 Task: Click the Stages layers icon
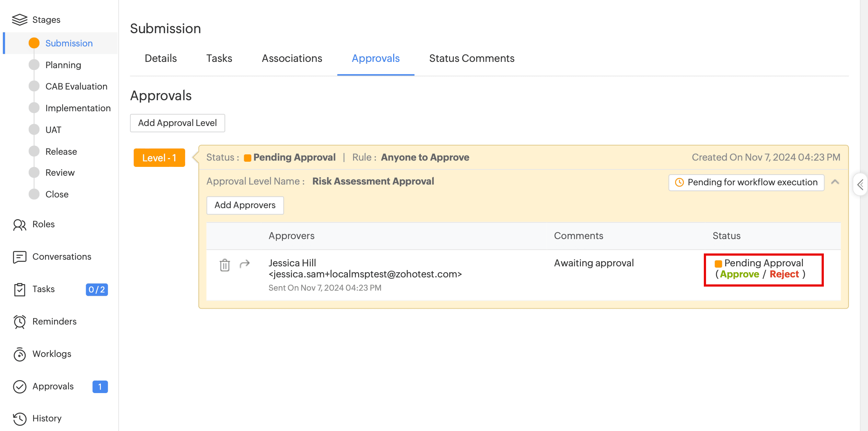[x=20, y=20]
